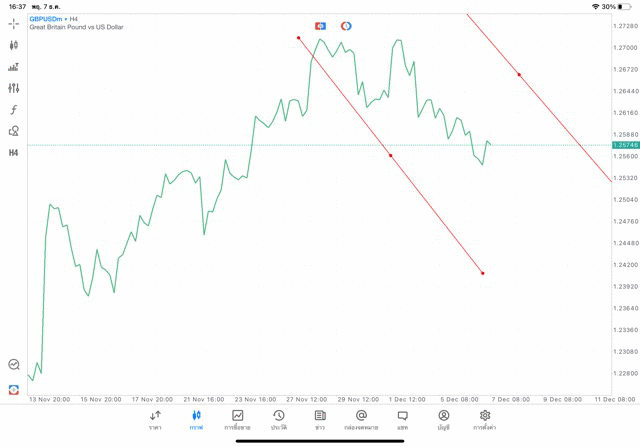Tap the red-blue rectangular icon above the chart
This screenshot has width=640, height=447.
320,25
